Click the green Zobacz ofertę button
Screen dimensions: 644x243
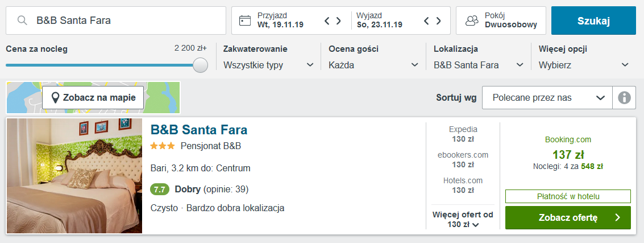tap(567, 217)
